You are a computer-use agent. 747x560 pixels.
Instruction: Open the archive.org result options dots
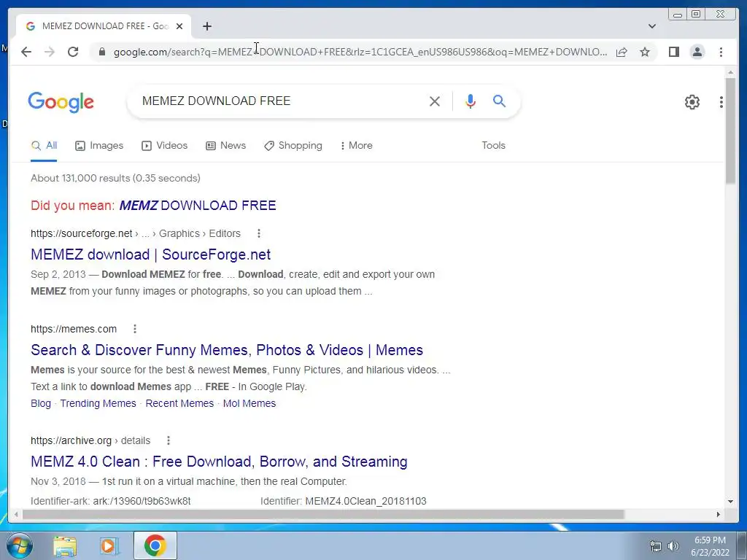[169, 441]
